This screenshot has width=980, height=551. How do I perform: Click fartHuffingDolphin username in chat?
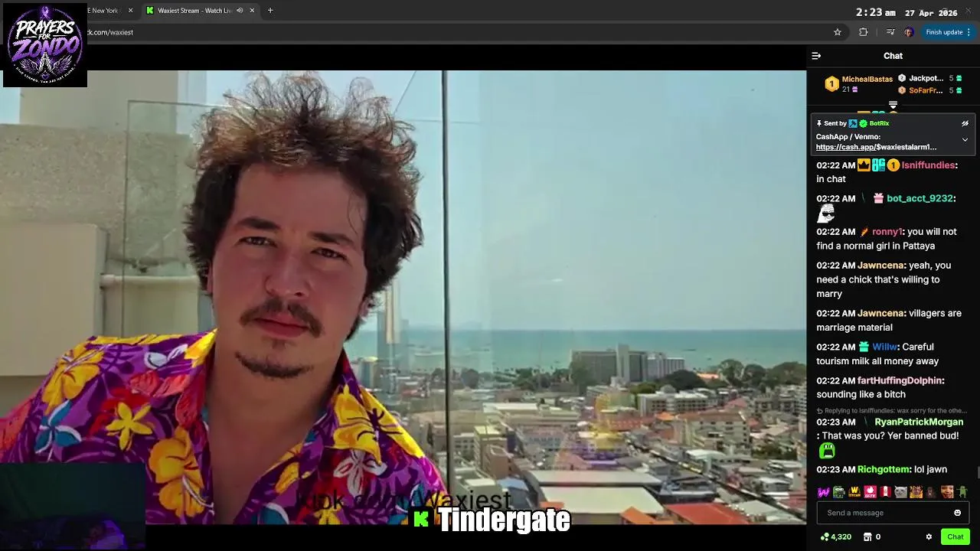tap(900, 380)
